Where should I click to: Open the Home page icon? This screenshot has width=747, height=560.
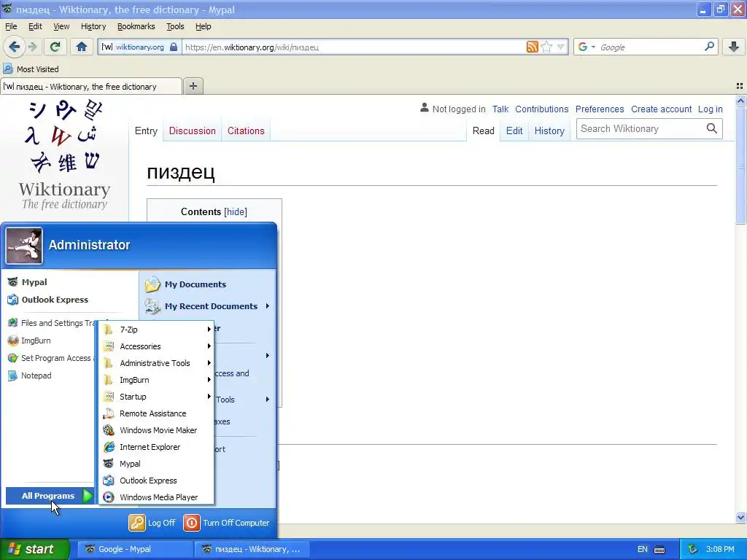[82, 47]
